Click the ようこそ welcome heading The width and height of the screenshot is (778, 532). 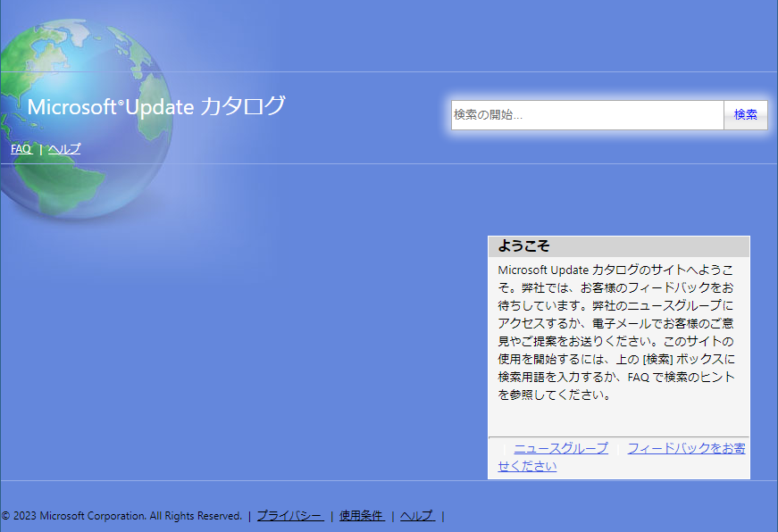(523, 246)
